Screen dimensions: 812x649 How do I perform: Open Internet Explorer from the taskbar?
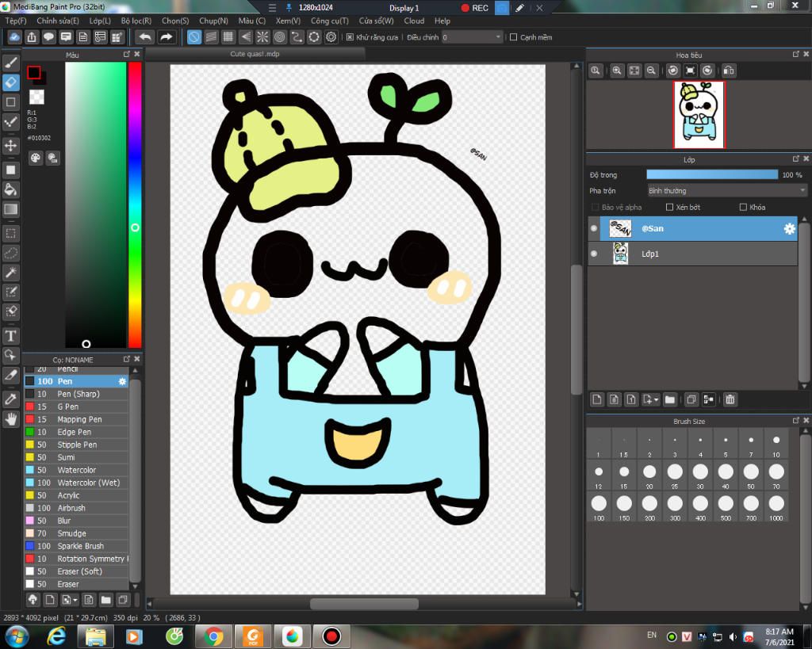[56, 636]
